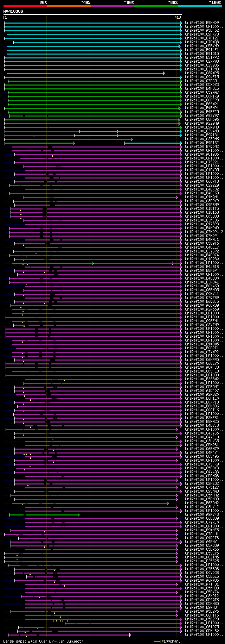
Task: Open hit UniRef100_A8I9U6
Action: (202, 155)
